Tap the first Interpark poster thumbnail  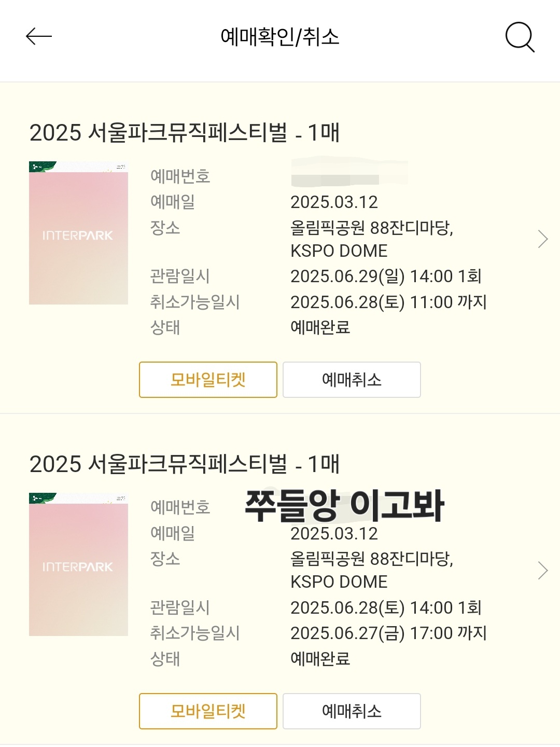(78, 233)
